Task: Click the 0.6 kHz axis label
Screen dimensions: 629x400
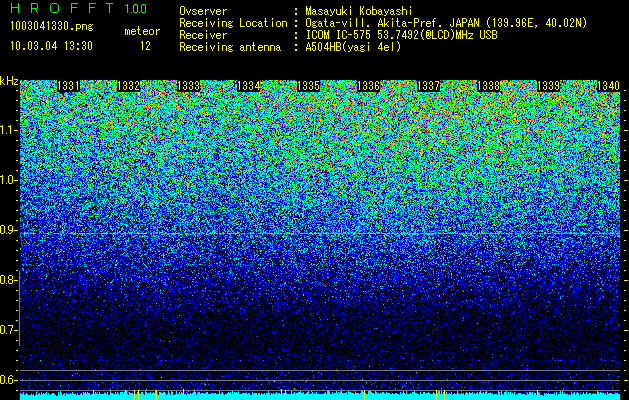Action: pyautogui.click(x=8, y=380)
